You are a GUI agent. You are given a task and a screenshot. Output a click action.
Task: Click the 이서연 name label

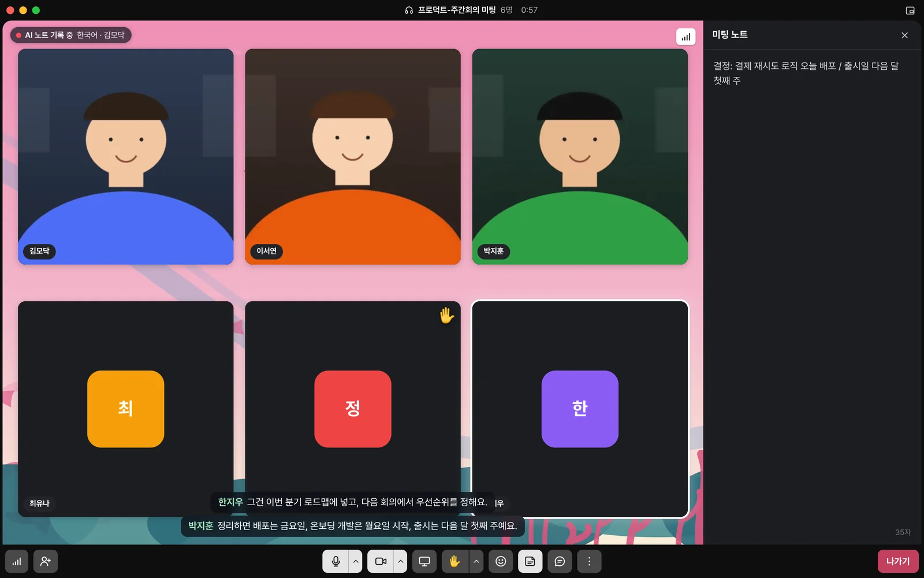[267, 251]
